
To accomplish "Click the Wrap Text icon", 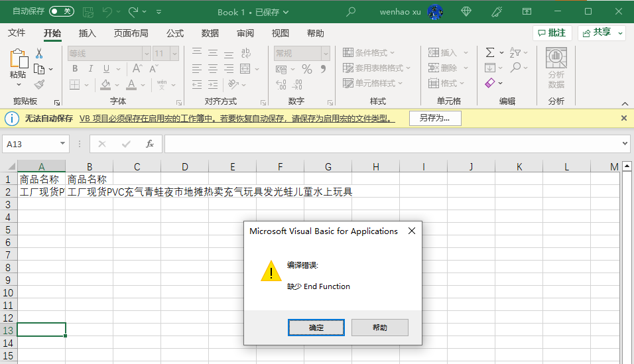I will tap(245, 53).
